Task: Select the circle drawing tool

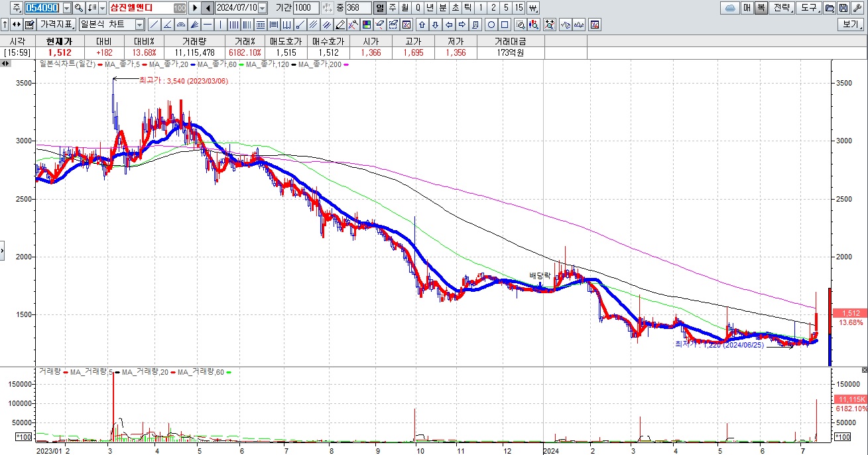Action: [x=491, y=25]
